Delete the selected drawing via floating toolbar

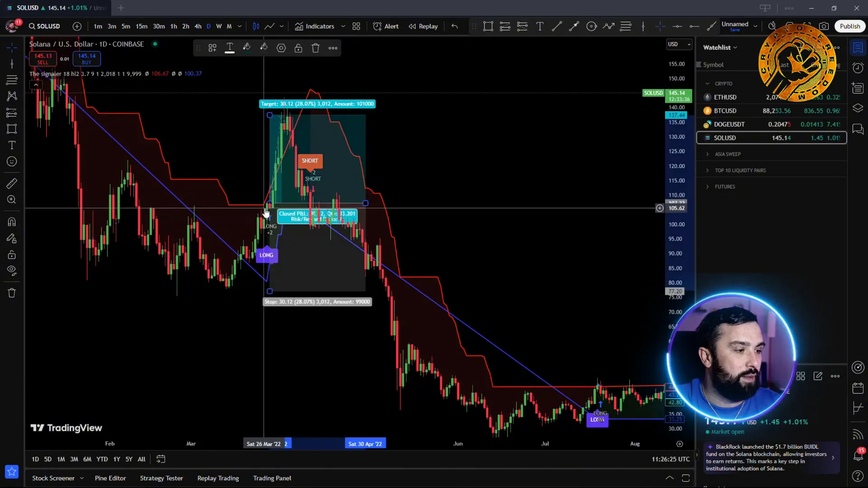tap(316, 48)
